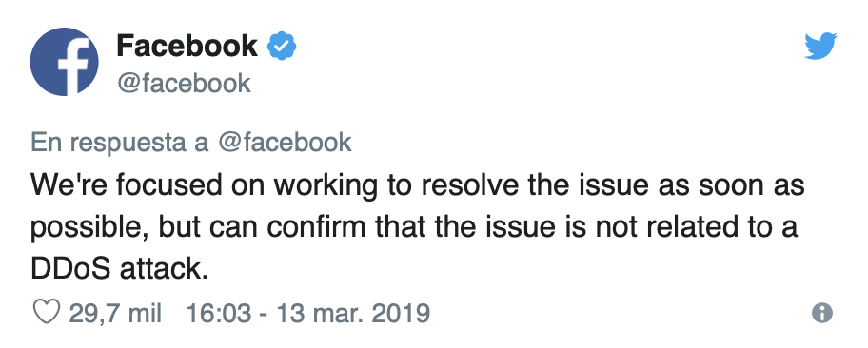
Task: Open the @facebook handle below name
Action: [x=184, y=84]
